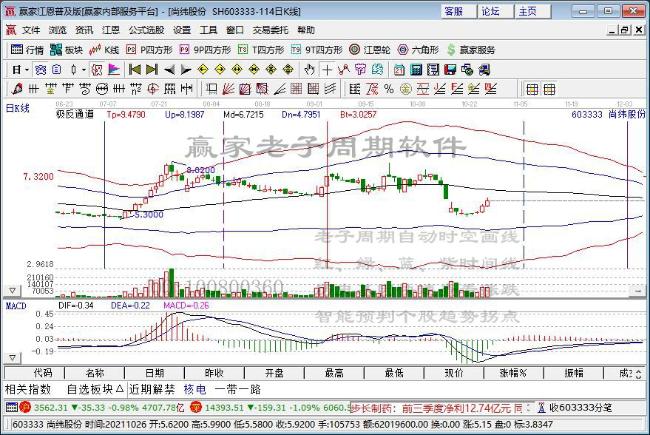Open the 设置 menu
Screen dimensions: 650x435
[x=182, y=30]
